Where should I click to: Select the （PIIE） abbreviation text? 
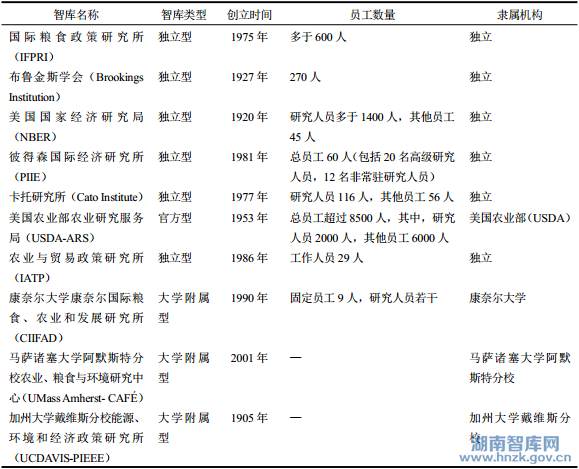30,177
